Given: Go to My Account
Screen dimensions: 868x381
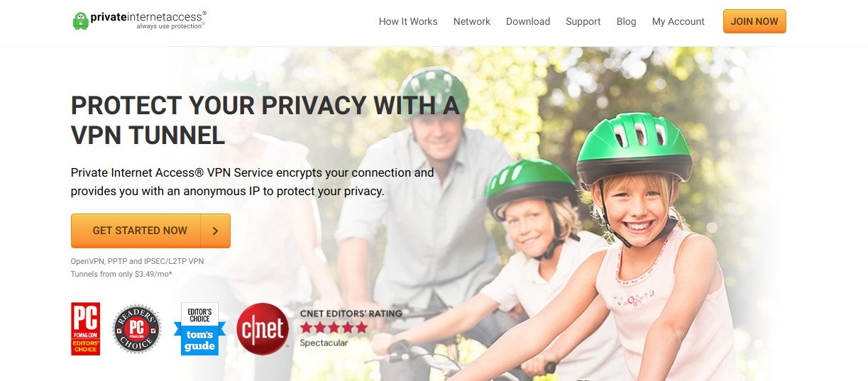Looking at the screenshot, I should coord(679,21).
